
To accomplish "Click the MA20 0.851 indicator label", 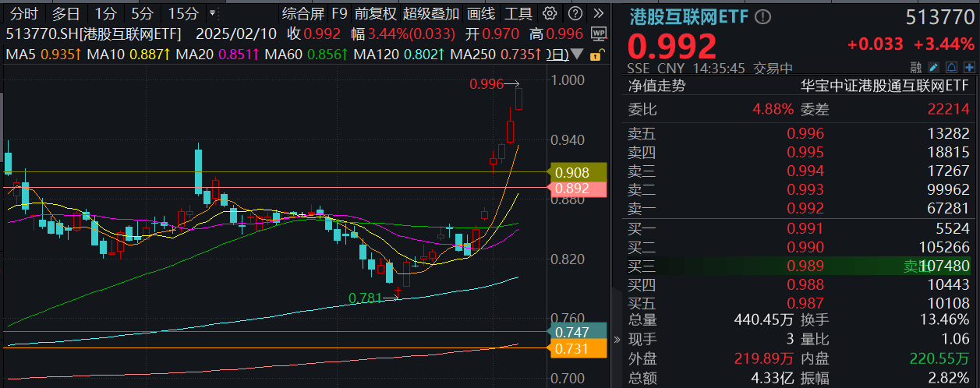I will (x=218, y=55).
